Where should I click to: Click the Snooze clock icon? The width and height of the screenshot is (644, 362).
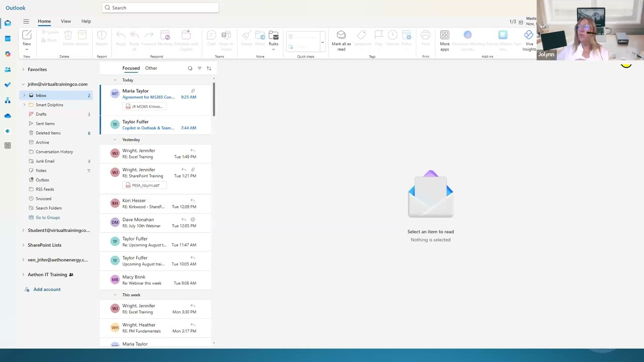(392, 35)
